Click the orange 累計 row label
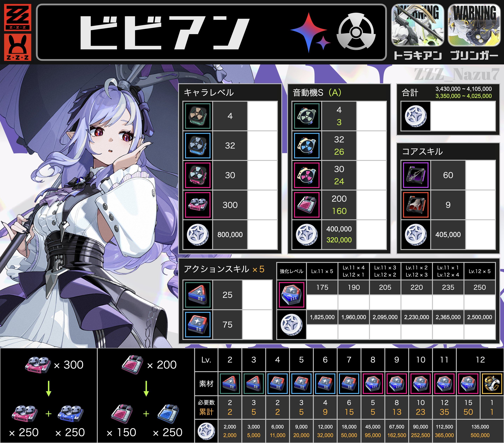Viewport: 504px width, 443px height. click(206, 412)
